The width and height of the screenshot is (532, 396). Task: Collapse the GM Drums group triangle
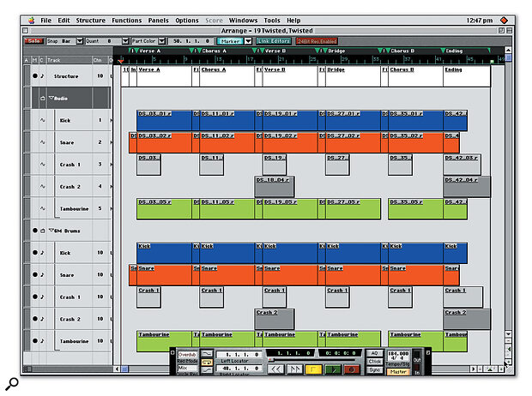pos(51,231)
